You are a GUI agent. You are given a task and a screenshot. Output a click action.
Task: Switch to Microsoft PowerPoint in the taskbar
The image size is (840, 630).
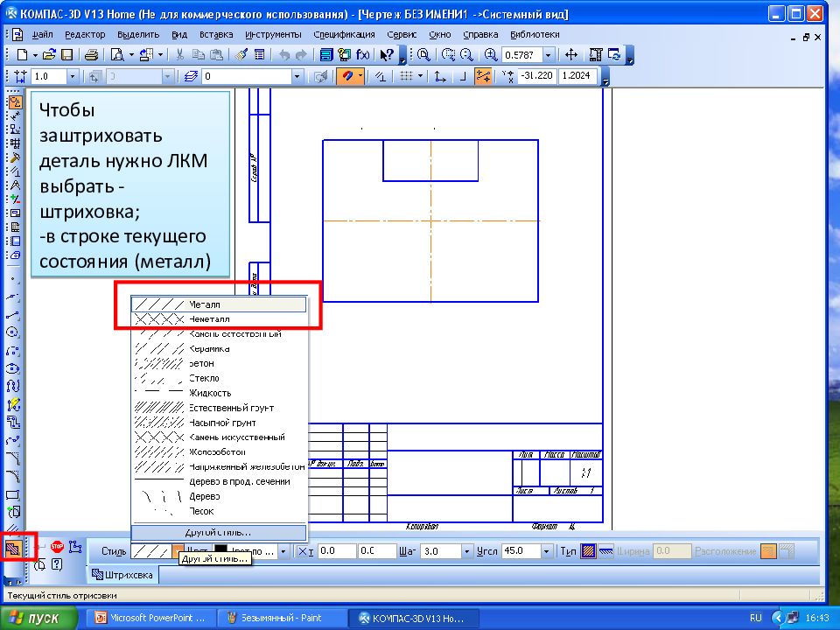[x=150, y=619]
